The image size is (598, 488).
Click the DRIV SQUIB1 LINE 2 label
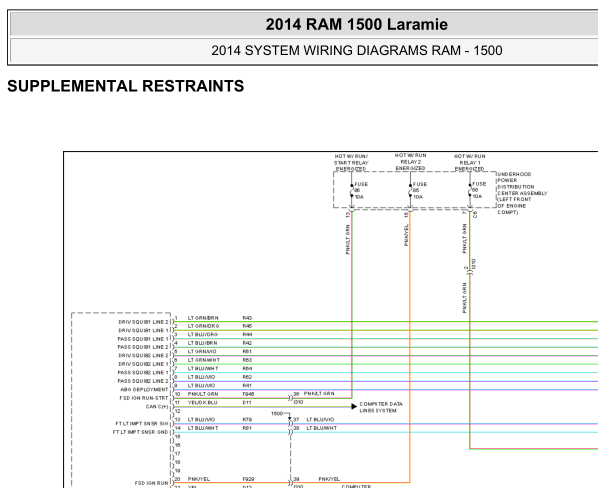coord(143,322)
